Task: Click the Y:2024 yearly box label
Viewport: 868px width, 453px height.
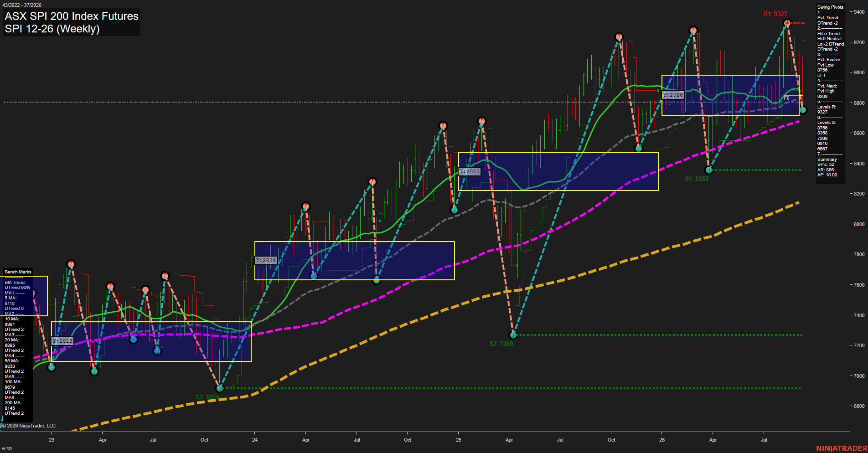Action: 266,260
